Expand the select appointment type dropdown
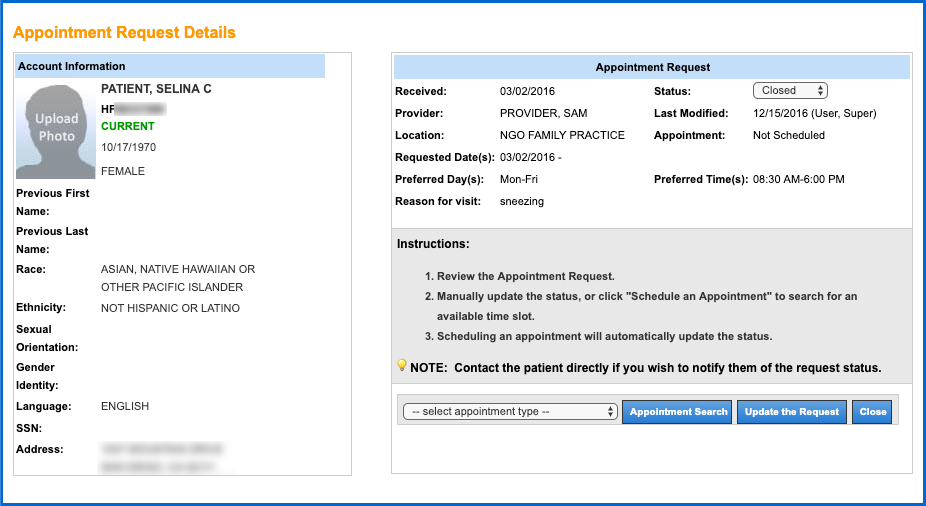Viewport: 926px width, 506px height. (510, 412)
